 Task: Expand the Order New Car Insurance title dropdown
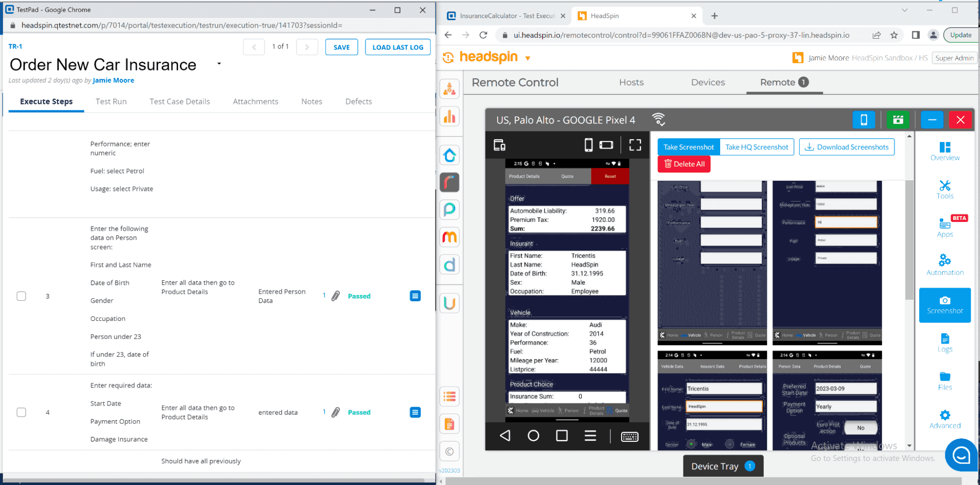219,64
